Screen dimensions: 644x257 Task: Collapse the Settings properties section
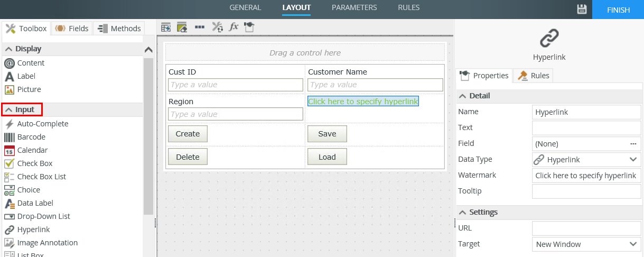coord(462,212)
